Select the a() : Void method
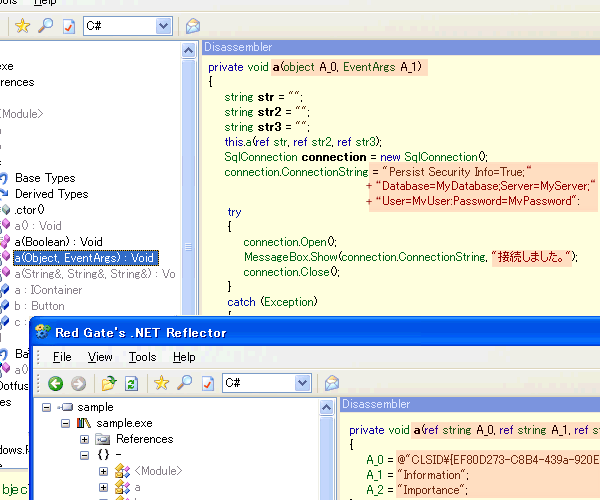The width and height of the screenshot is (600, 500). coord(38,226)
